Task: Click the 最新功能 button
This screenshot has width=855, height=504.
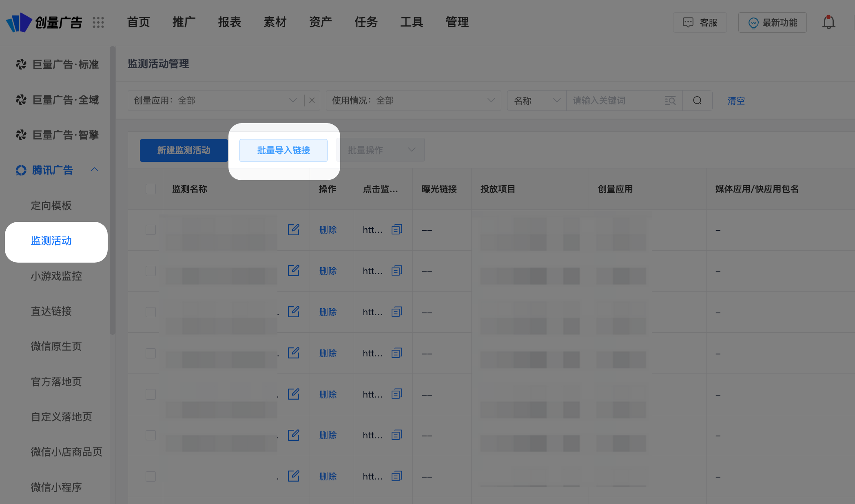Action: (773, 22)
